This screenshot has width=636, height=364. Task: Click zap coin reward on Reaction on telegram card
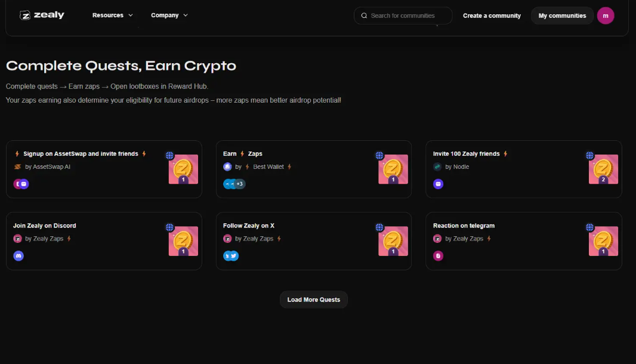[x=603, y=241]
